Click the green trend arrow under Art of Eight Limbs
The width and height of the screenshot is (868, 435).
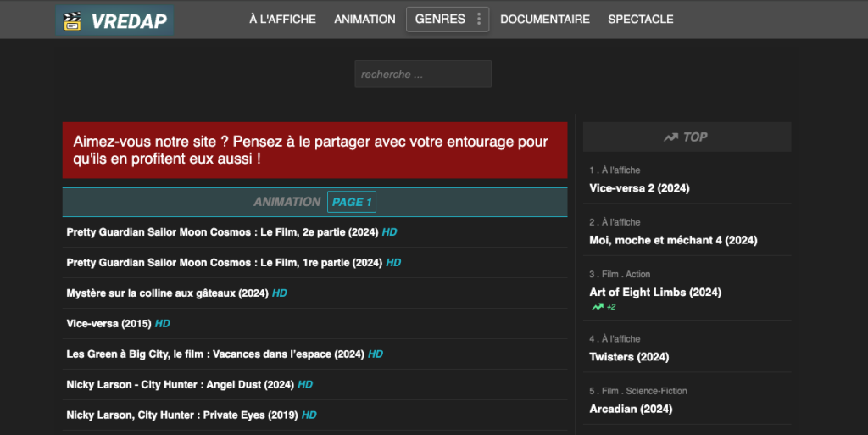tap(598, 307)
